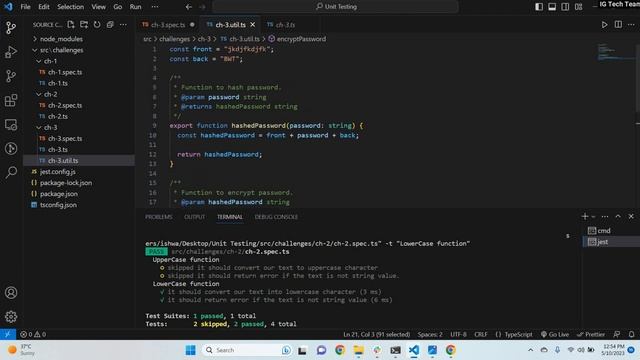This screenshot has height=360, width=640.
Task: Click the Unit Testing command center search box
Action: (336, 7)
